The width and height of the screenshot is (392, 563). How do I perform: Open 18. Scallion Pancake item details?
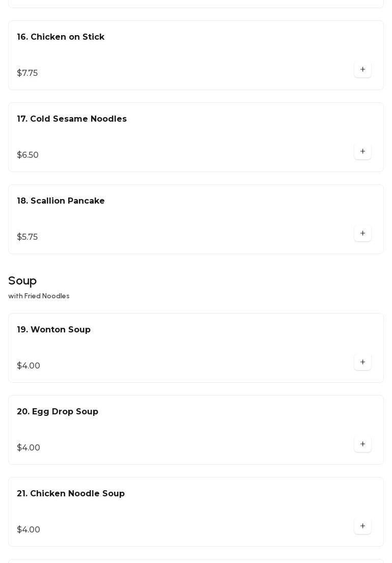click(61, 201)
